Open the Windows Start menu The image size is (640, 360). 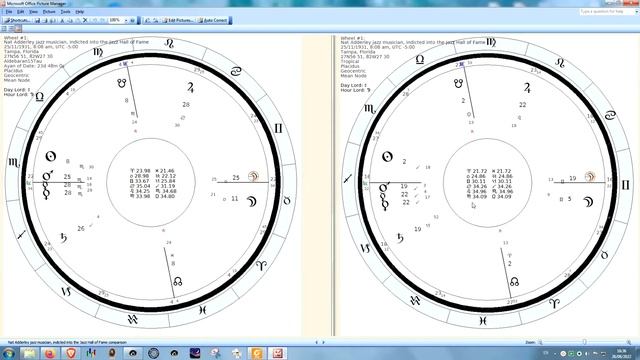pyautogui.click(x=8, y=353)
